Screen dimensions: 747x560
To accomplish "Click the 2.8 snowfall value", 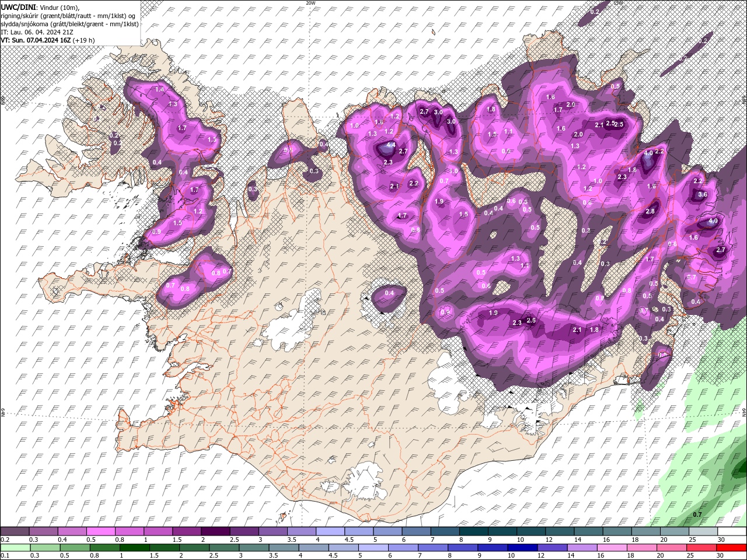I will point(650,211).
